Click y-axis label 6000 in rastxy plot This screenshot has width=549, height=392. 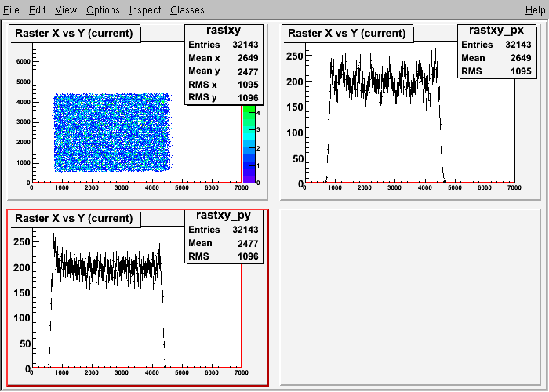[23, 62]
